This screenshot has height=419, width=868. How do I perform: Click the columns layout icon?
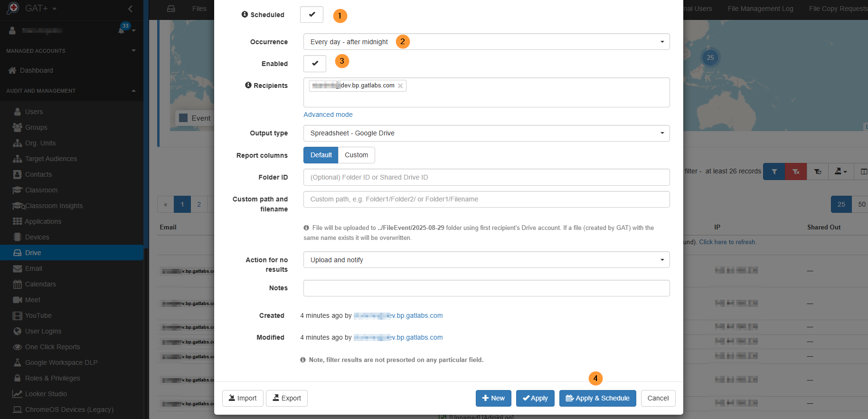[x=863, y=171]
